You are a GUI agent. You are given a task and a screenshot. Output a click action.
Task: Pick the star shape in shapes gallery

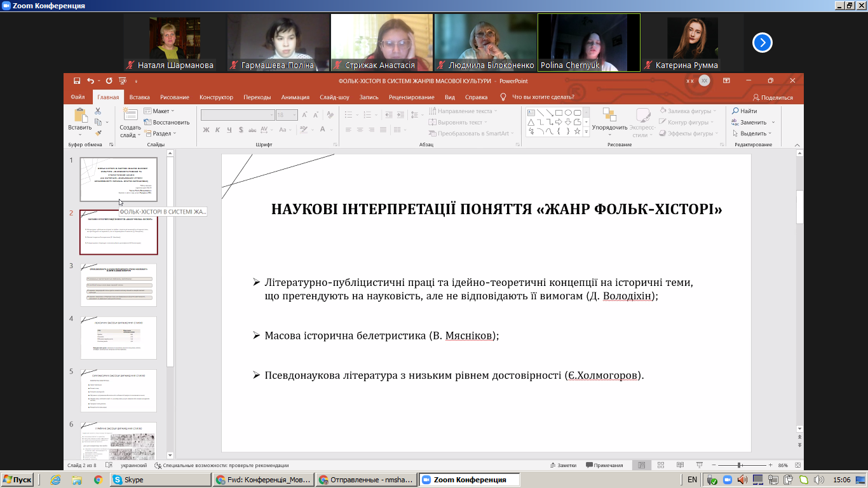577,132
